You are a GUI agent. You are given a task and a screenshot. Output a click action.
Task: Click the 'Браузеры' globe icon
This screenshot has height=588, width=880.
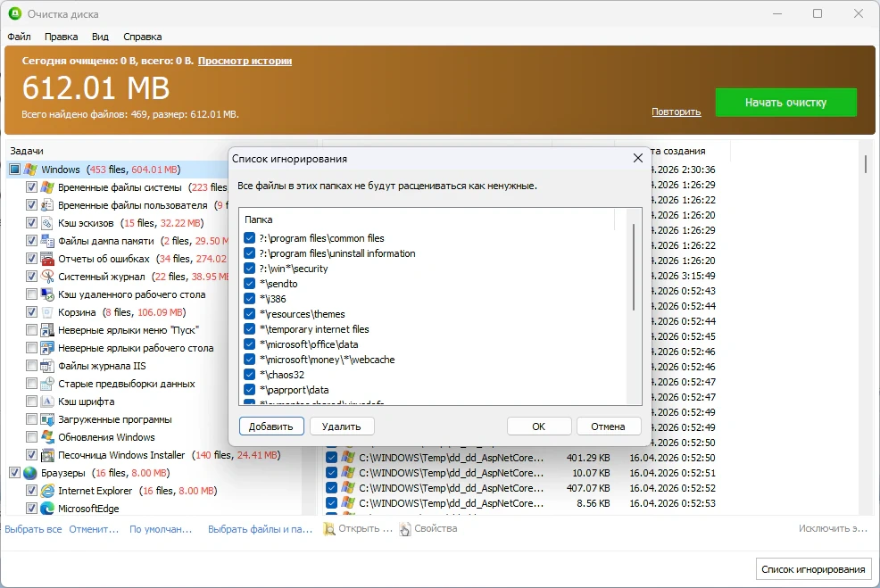point(31,473)
